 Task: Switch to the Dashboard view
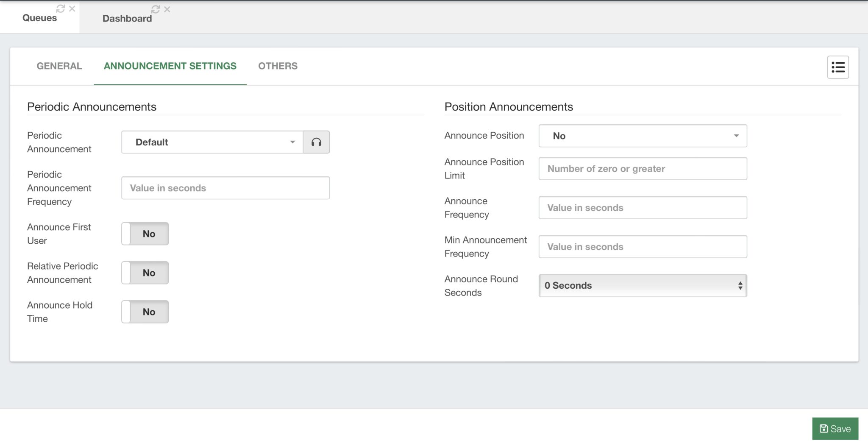tap(126, 18)
